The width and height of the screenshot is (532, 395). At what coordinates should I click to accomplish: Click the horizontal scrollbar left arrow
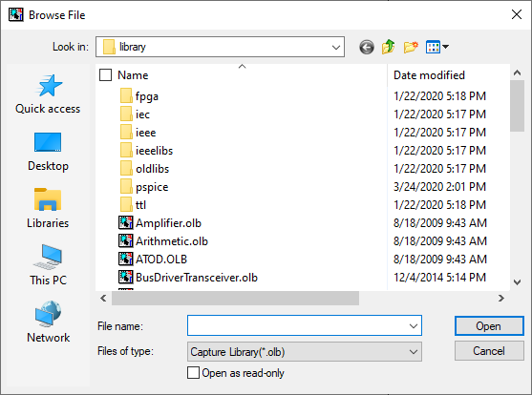[103, 298]
